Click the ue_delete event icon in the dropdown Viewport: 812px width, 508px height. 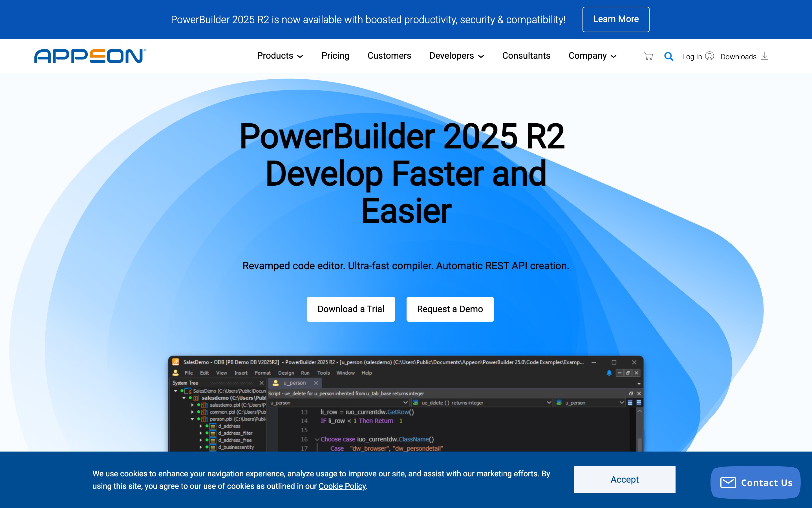pos(415,402)
